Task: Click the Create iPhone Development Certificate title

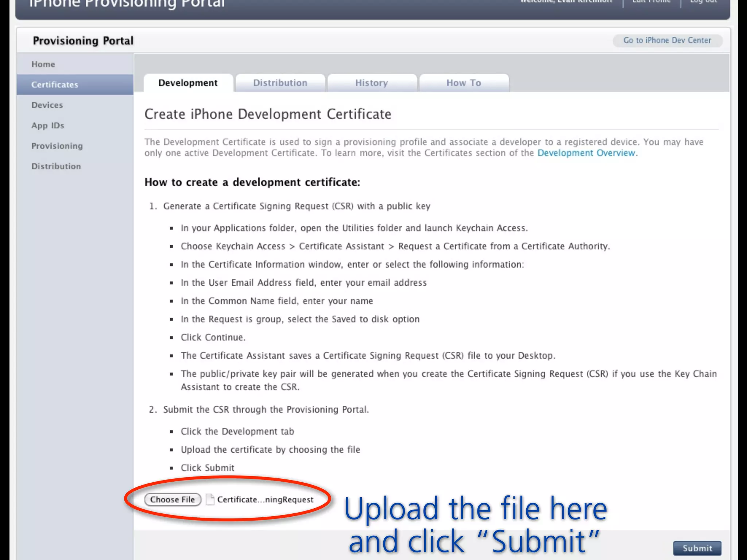Action: [x=268, y=114]
